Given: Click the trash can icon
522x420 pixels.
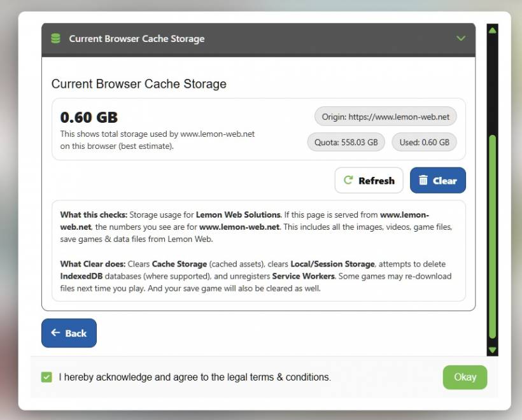Looking at the screenshot, I should pyautogui.click(x=423, y=180).
